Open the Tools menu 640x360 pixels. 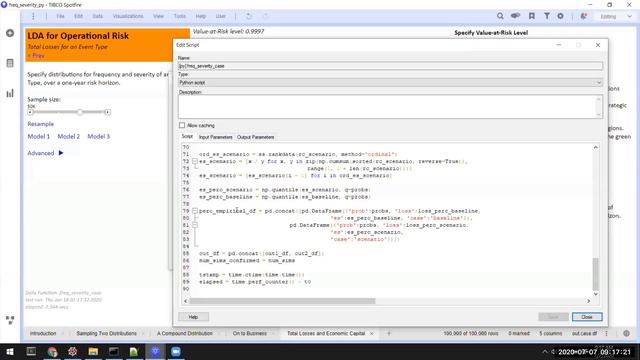point(180,16)
